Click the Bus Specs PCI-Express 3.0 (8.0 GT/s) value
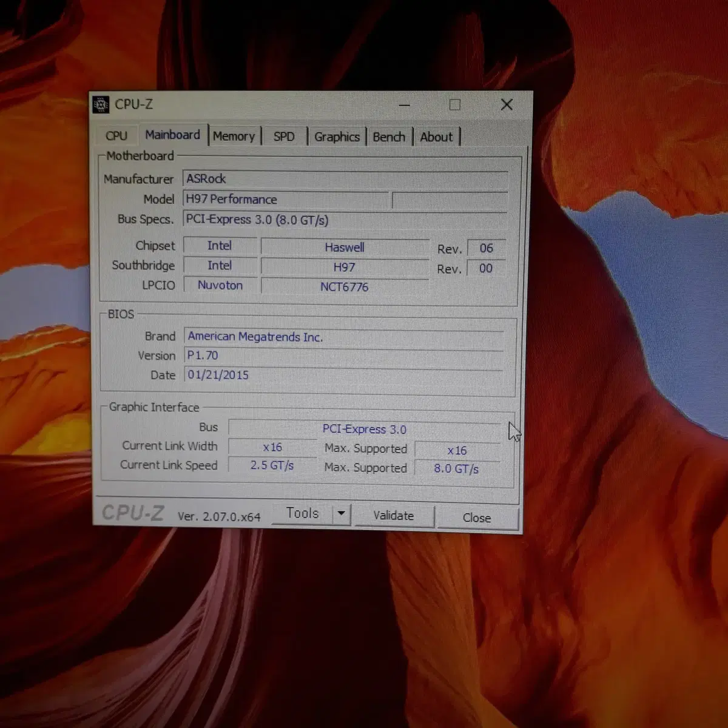This screenshot has height=728, width=728. point(345,220)
